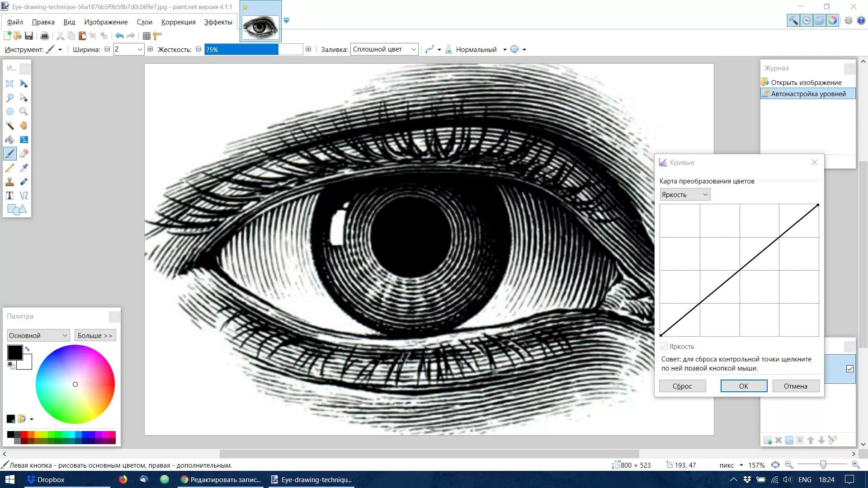Image resolution: width=868 pixels, height=488 pixels.
Task: Toggle the Colors window button at top right
Action: pyautogui.click(x=832, y=20)
